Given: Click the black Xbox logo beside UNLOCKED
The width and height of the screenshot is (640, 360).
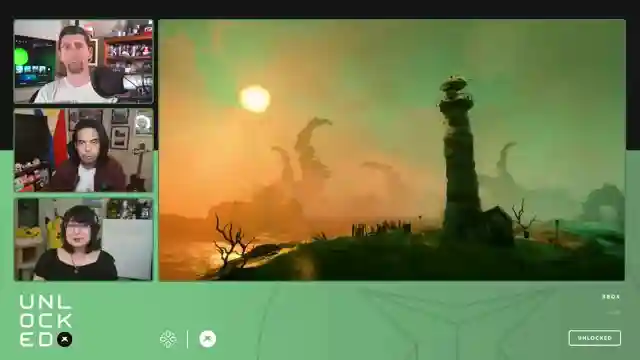Looking at the screenshot, I should [64, 339].
